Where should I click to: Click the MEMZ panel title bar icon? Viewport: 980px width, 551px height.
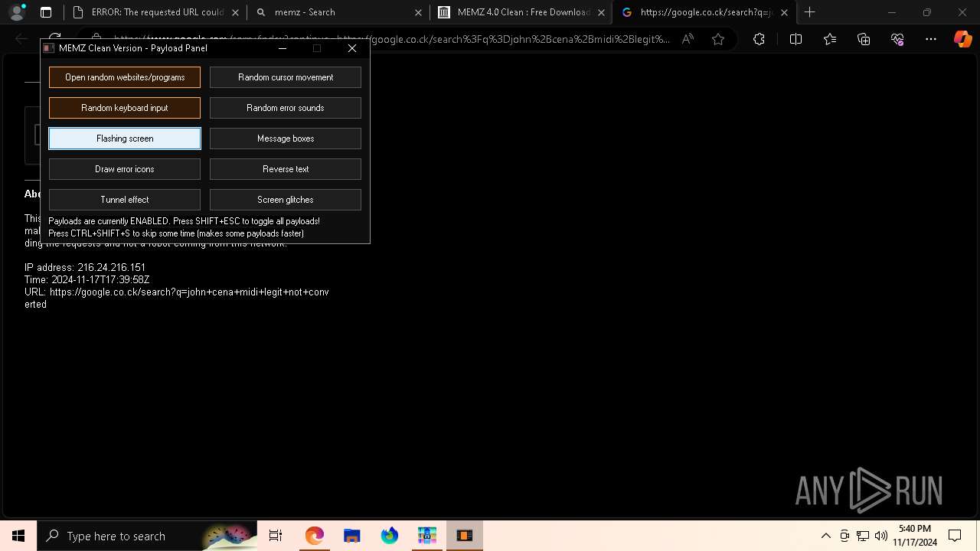pyautogui.click(x=49, y=48)
